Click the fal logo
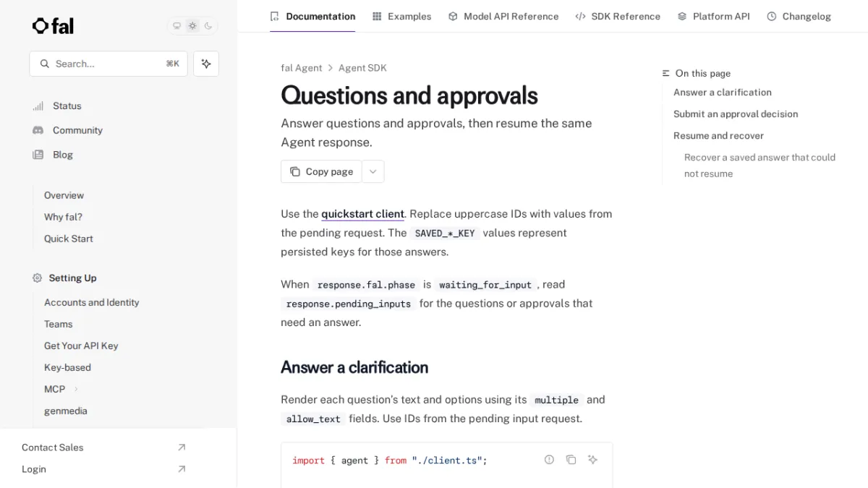868x488 pixels. click(x=53, y=26)
